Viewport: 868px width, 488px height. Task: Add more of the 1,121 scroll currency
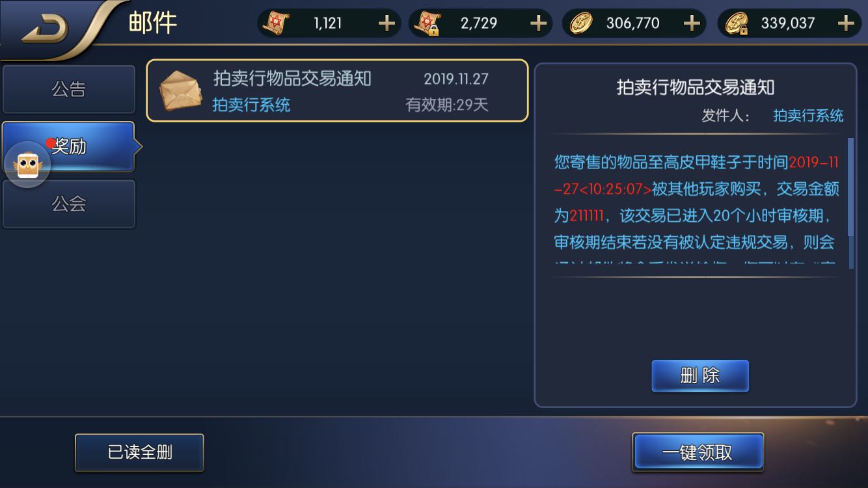pyautogui.click(x=387, y=23)
